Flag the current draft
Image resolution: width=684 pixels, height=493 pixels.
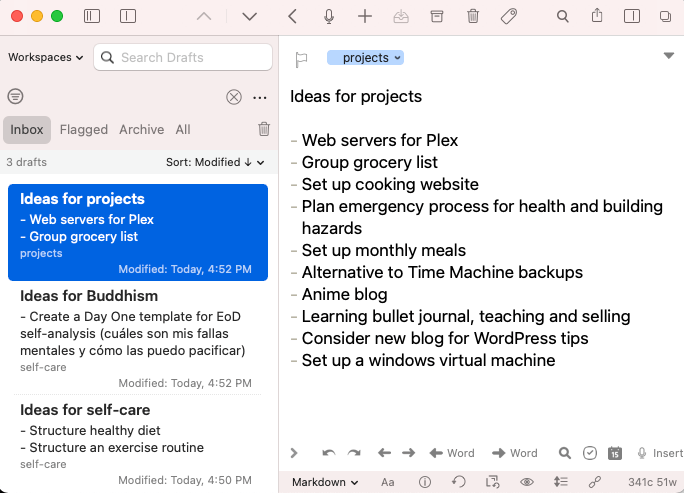[301, 59]
